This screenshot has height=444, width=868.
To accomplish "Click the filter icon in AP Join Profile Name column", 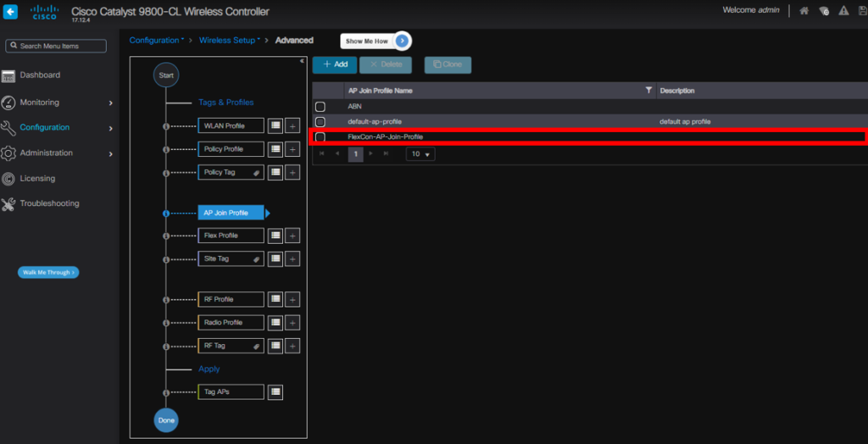I will (x=648, y=90).
